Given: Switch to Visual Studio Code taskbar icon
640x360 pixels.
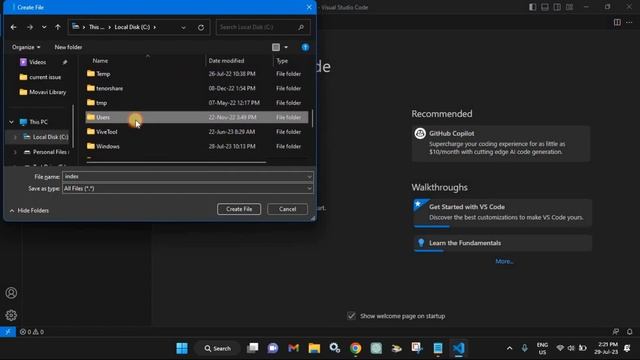Looking at the screenshot, I should pyautogui.click(x=458, y=348).
